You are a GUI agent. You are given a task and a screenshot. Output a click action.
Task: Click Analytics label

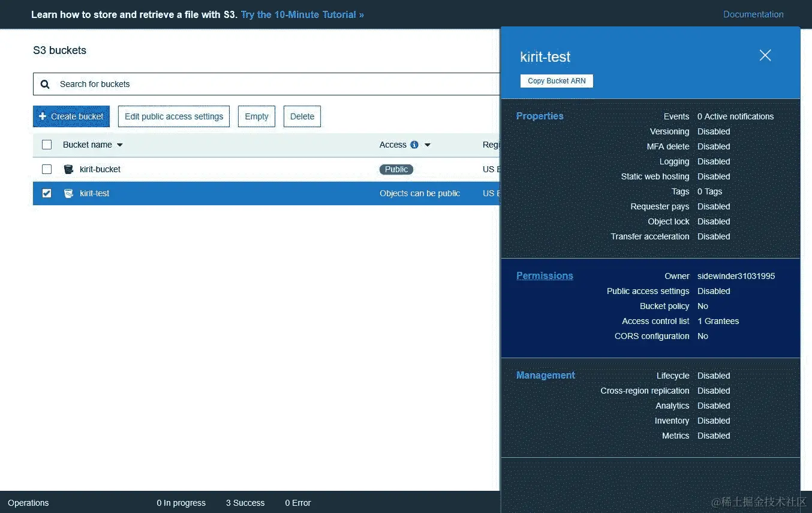click(672, 406)
